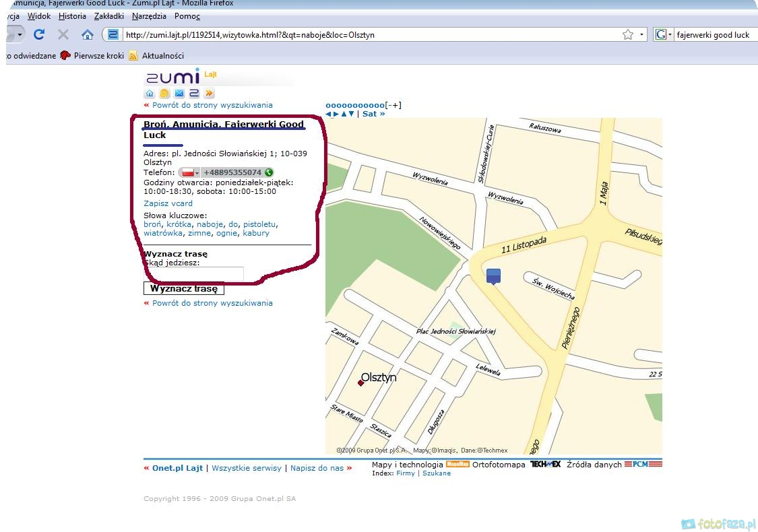Click the blue location marker on map
The image size is (758, 532).
pyautogui.click(x=493, y=276)
